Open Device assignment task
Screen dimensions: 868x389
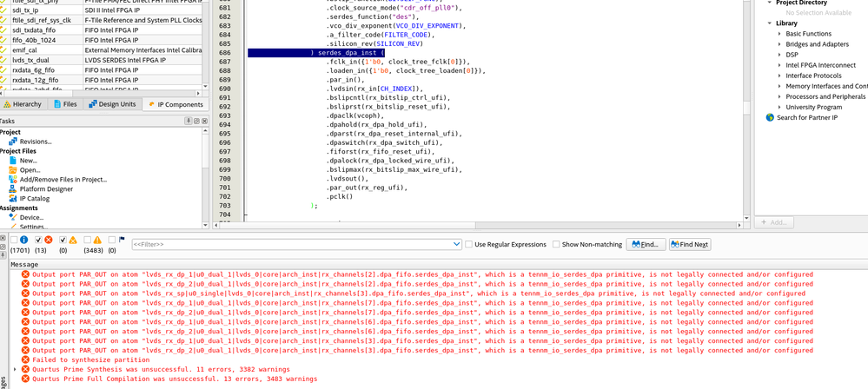click(x=31, y=217)
